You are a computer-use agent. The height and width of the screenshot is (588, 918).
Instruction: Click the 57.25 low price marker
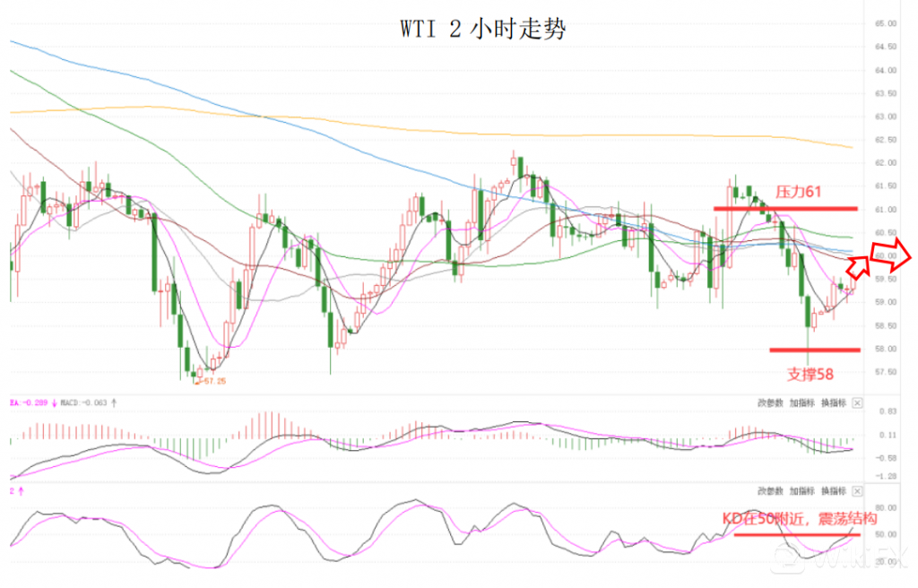[x=211, y=382]
